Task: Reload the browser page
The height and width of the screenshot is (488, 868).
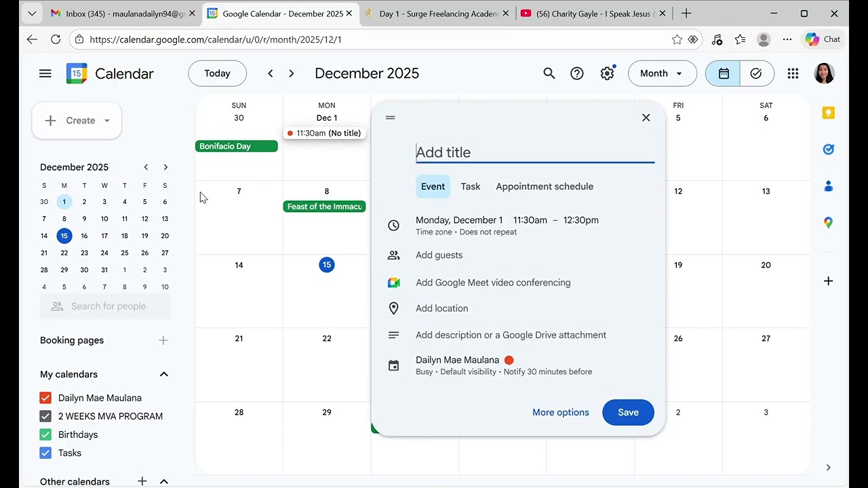Action: point(56,39)
